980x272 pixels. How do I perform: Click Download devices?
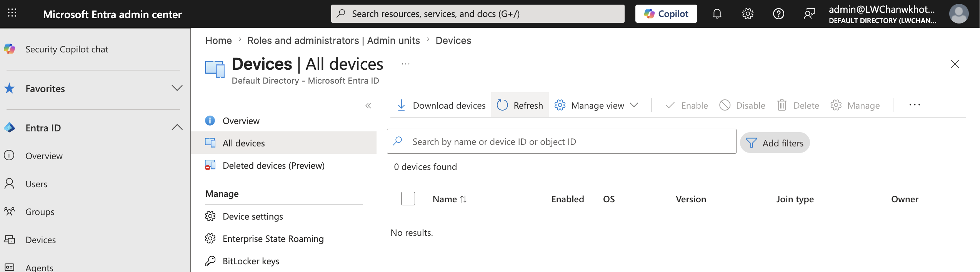(x=441, y=105)
